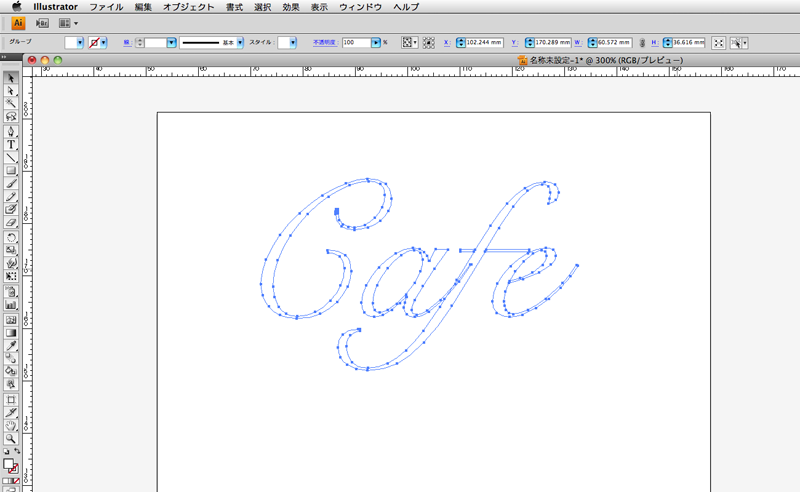Open the ウィンドウ menu
800x492 pixels.
(360, 7)
